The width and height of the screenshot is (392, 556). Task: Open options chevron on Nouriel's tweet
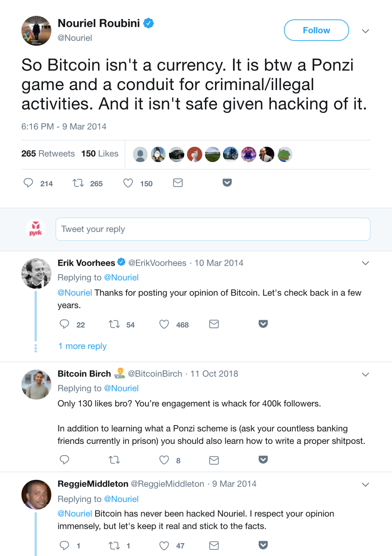(x=365, y=31)
